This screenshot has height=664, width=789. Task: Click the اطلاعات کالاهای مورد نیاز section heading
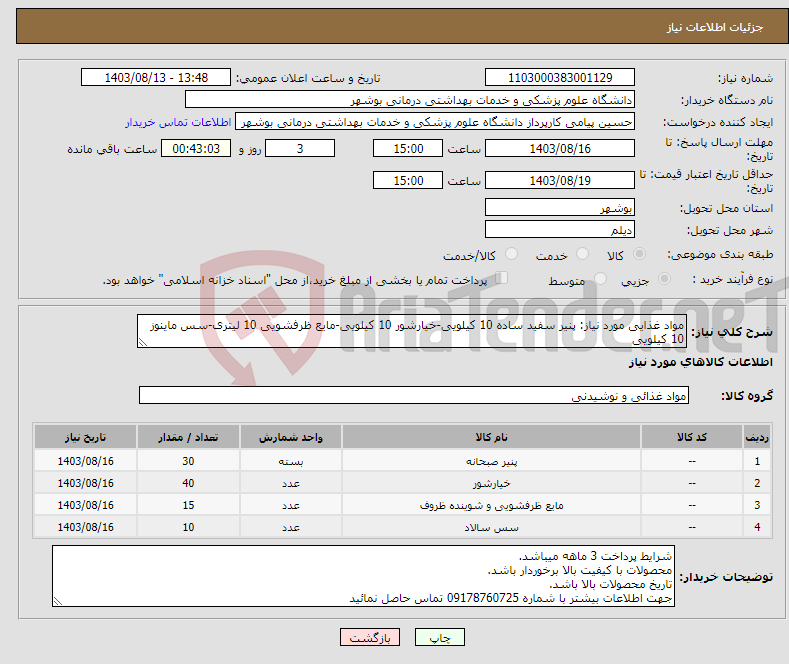point(700,362)
